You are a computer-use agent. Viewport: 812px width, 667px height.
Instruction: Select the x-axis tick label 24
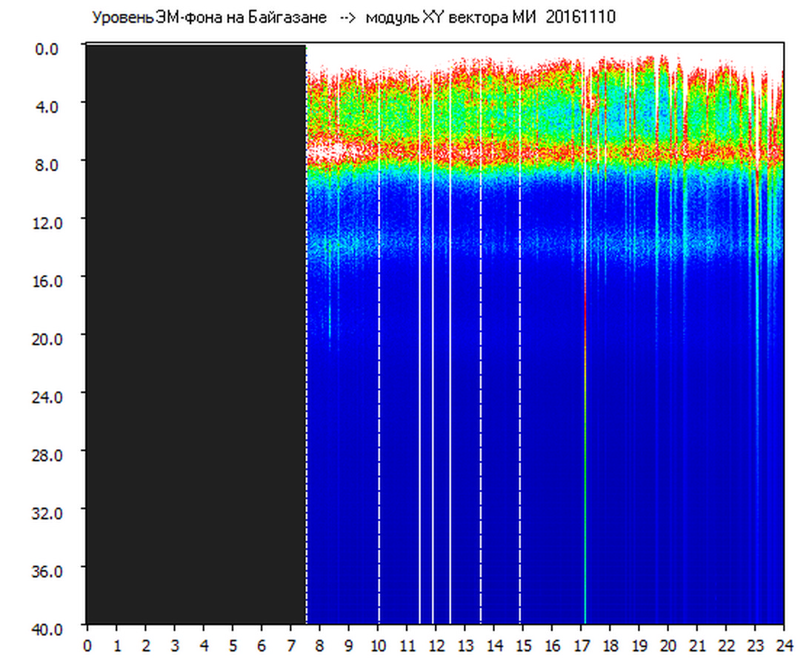(x=784, y=646)
